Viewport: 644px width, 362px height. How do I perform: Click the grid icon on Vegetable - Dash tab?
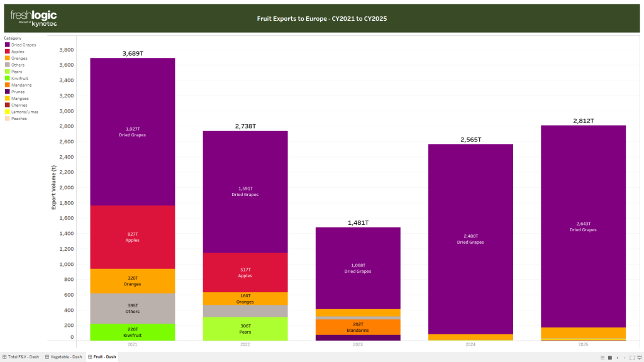pyautogui.click(x=47, y=356)
